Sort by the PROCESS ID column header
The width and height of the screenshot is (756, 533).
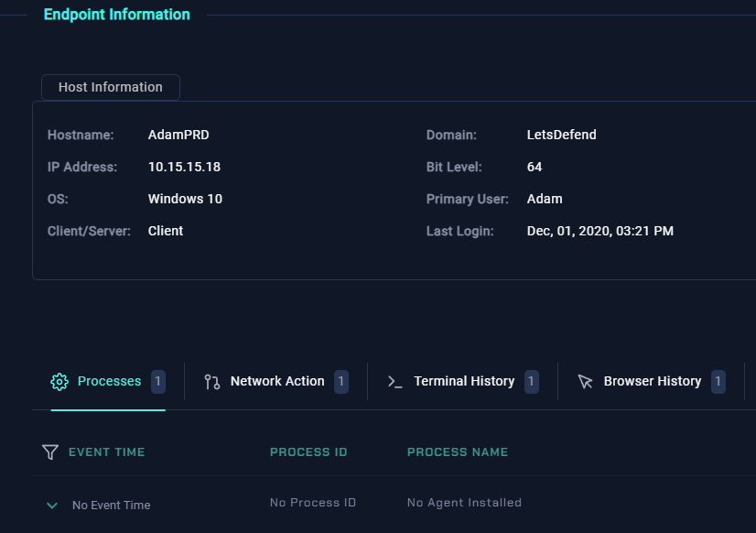308,451
